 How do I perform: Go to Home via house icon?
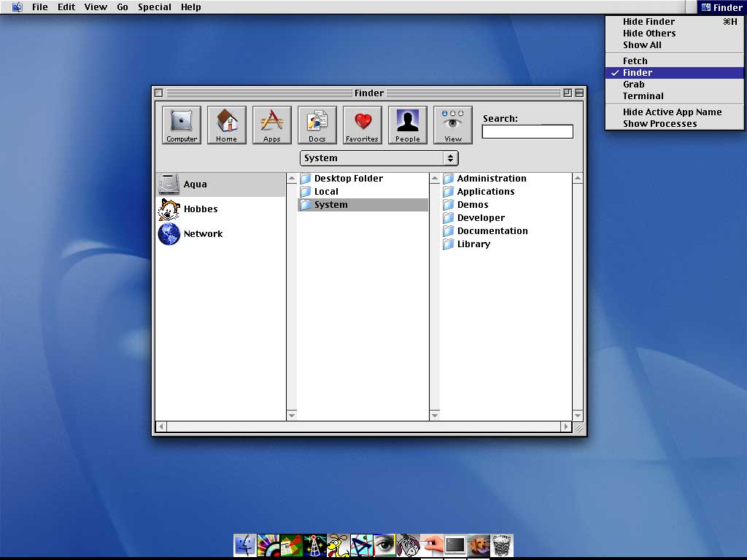[x=226, y=125]
